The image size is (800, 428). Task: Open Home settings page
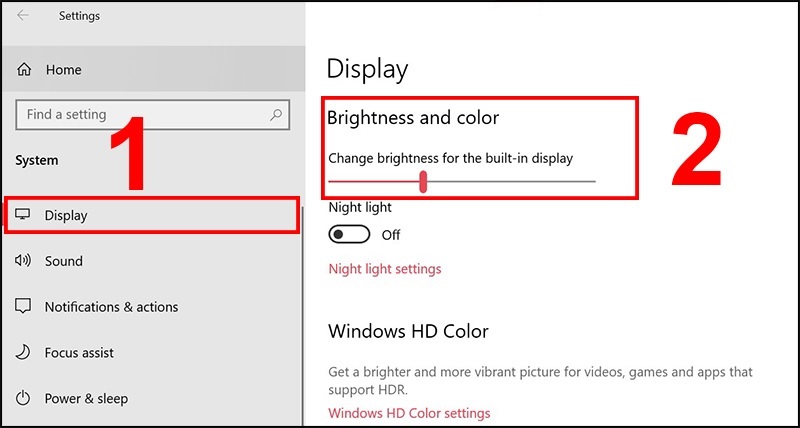click(153, 69)
